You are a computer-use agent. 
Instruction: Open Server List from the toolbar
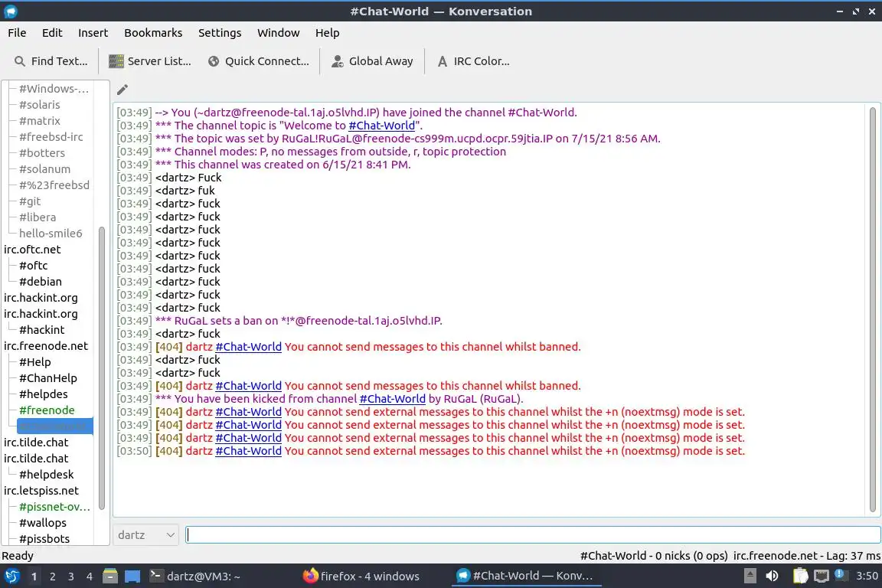(x=149, y=61)
